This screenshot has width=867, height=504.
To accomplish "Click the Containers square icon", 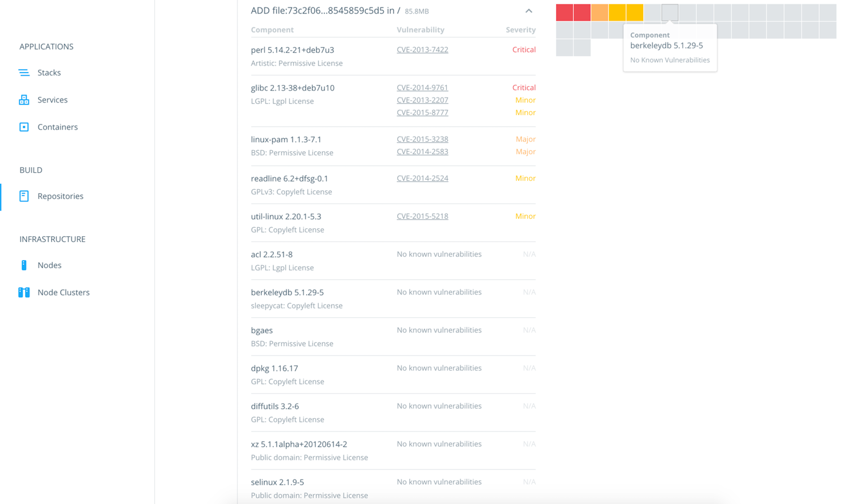I will pyautogui.click(x=24, y=127).
